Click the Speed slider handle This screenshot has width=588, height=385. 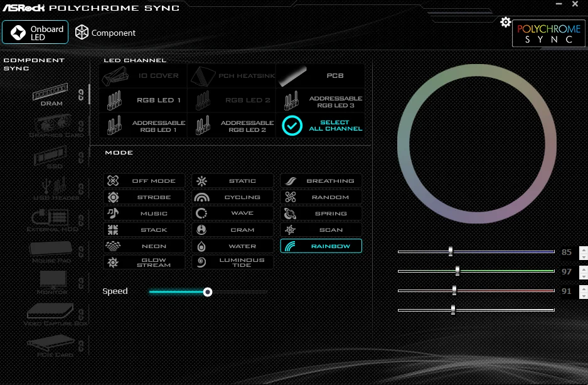click(x=207, y=291)
